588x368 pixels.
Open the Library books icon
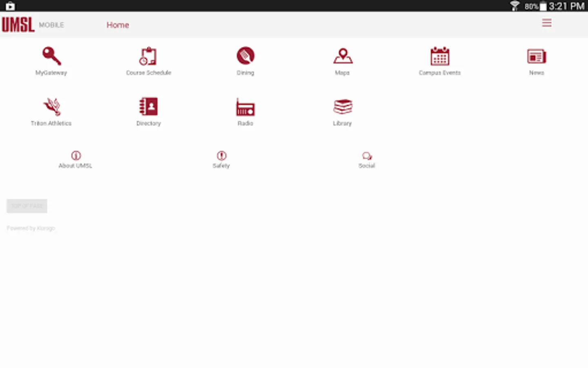pyautogui.click(x=343, y=107)
